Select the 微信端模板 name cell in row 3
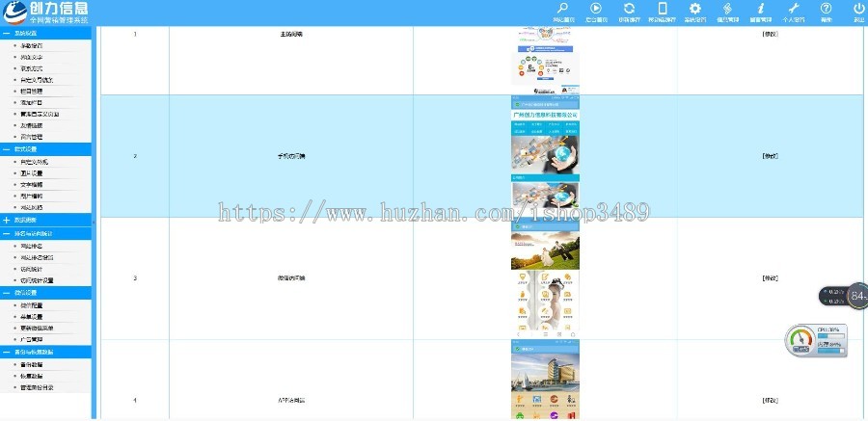The height and width of the screenshot is (421, 868). coord(291,278)
